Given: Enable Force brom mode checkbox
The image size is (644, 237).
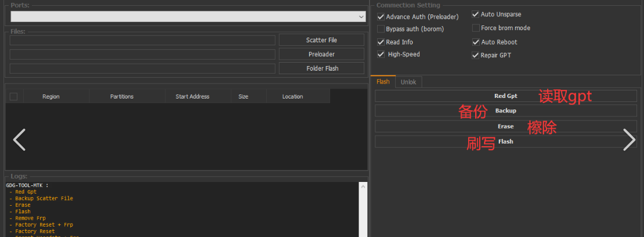Looking at the screenshot, I should (x=476, y=28).
